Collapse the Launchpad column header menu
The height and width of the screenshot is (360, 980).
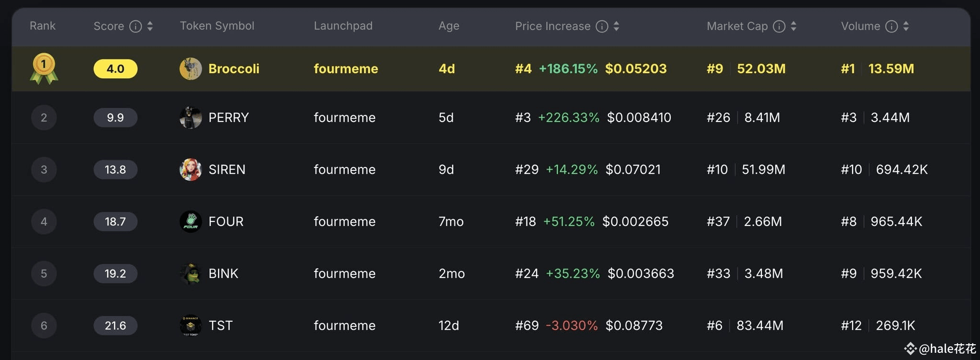tap(343, 26)
